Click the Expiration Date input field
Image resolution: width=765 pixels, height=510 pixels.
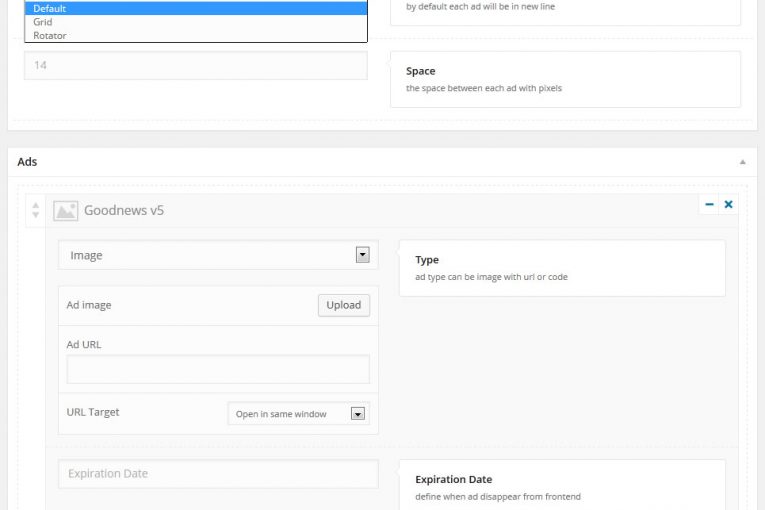tap(218, 473)
